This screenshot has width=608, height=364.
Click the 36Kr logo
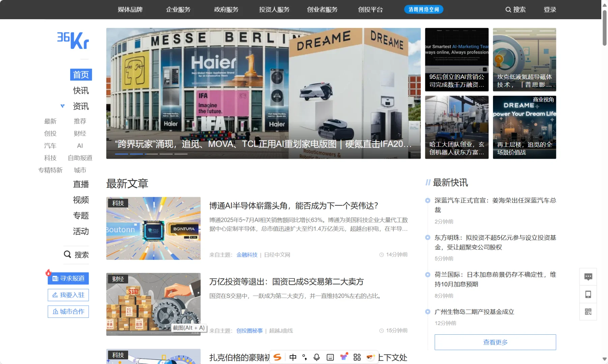pos(73,40)
